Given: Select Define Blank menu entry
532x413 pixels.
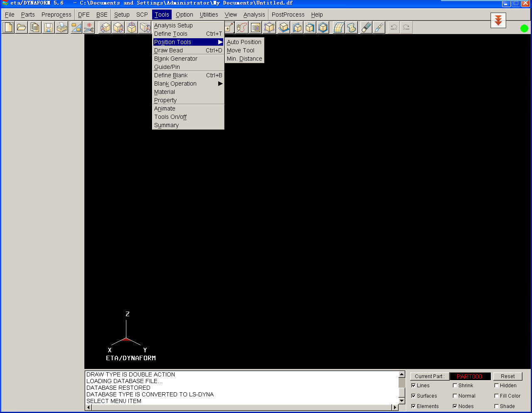Looking at the screenshot, I should tap(188, 75).
